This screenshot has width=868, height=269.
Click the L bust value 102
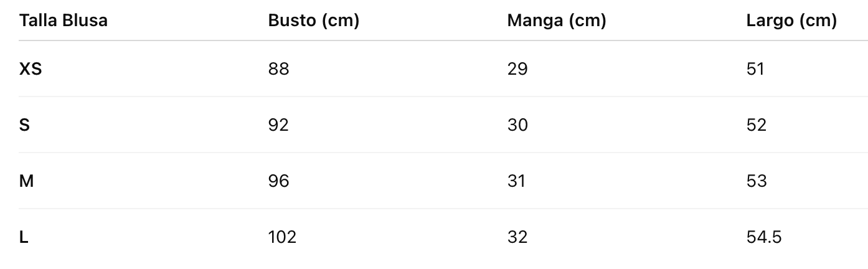282,237
